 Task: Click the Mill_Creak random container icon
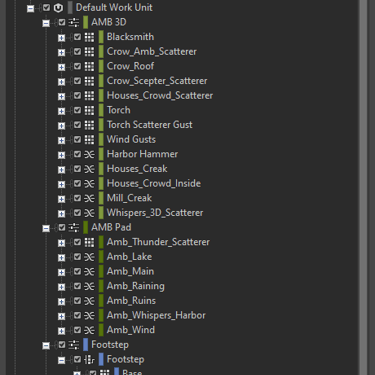[89, 198]
